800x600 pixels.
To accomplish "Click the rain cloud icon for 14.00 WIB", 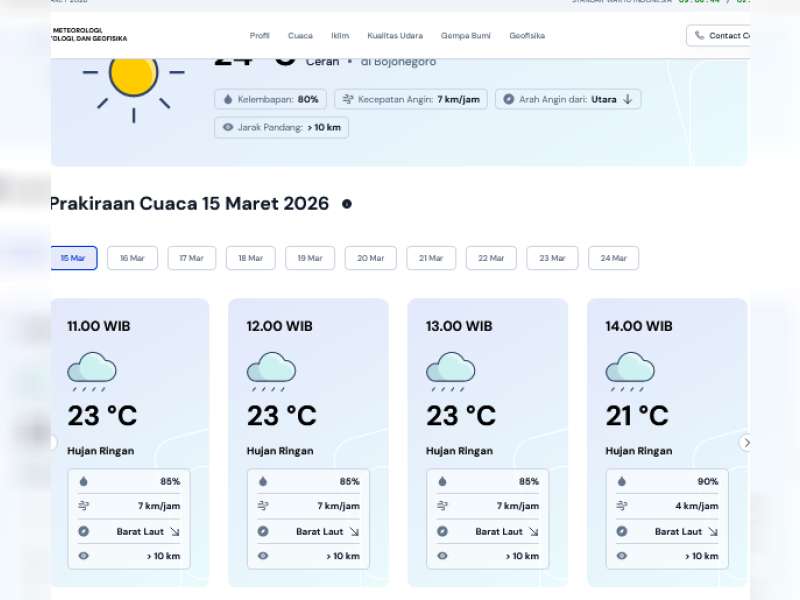I will point(631,368).
